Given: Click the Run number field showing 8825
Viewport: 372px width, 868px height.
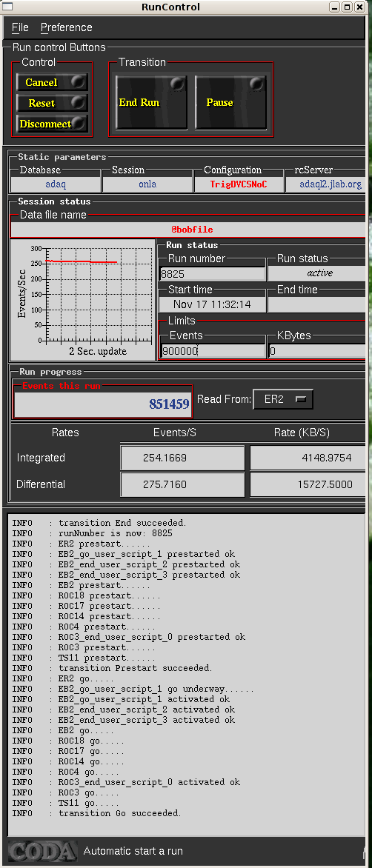Looking at the screenshot, I should click(x=213, y=273).
